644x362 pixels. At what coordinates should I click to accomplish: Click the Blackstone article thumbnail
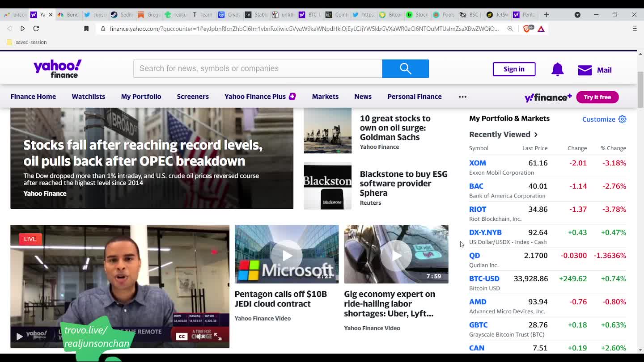[327, 185]
